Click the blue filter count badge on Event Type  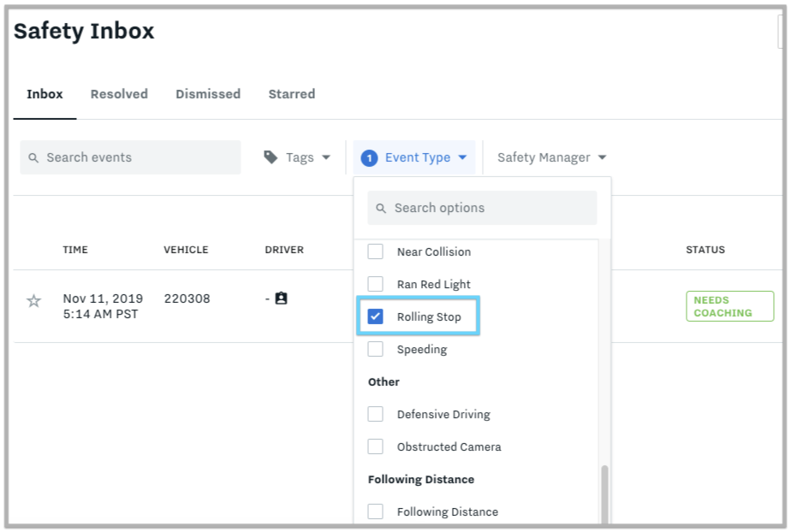(369, 157)
